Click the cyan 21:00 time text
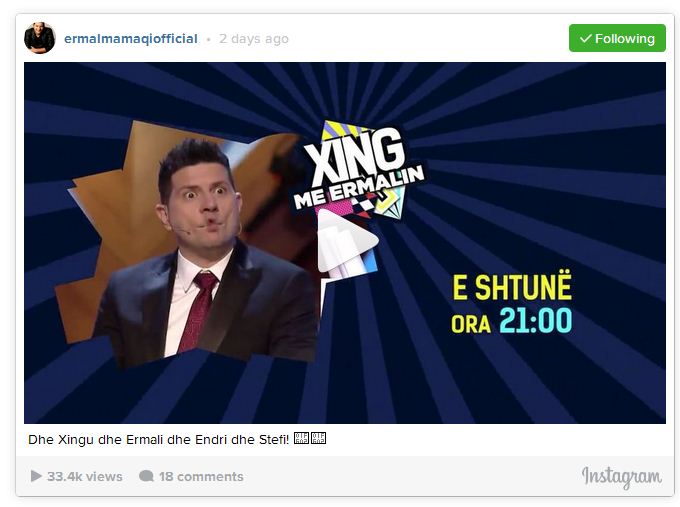 pyautogui.click(x=536, y=321)
